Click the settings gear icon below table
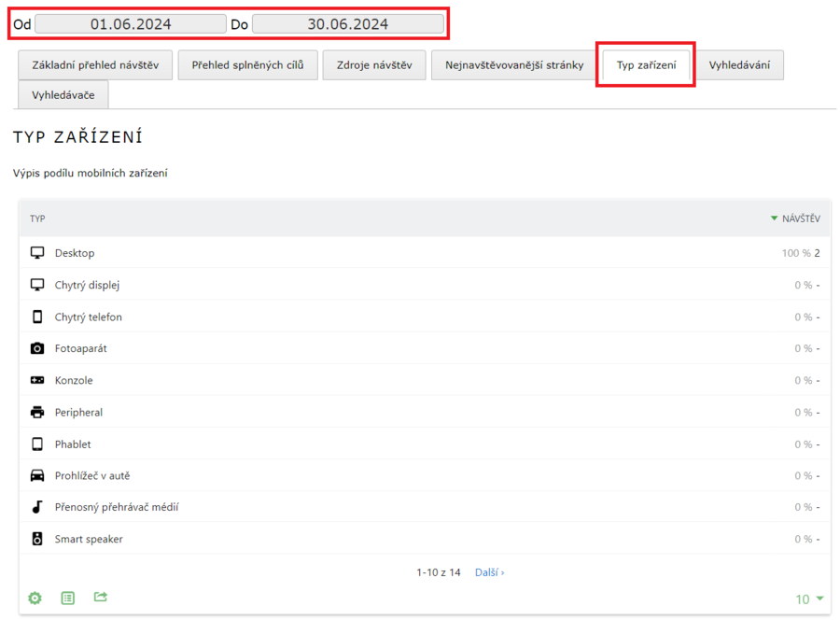The image size is (840, 620). (x=35, y=598)
